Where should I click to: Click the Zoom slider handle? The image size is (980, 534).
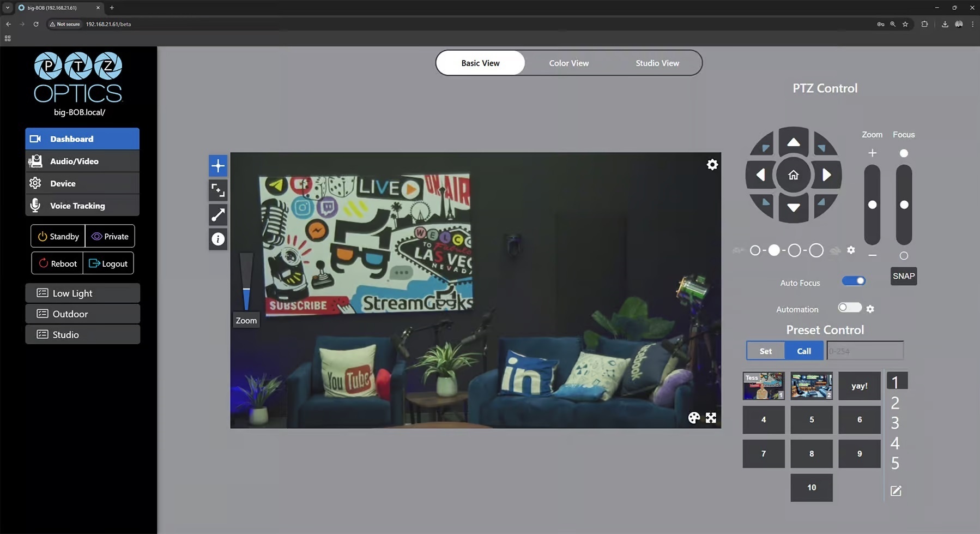(x=872, y=205)
